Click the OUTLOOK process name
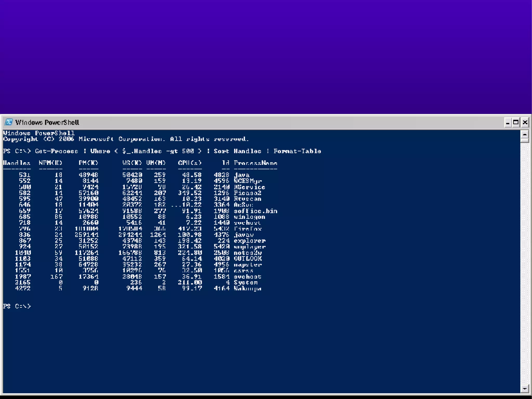Image resolution: width=532 pixels, height=399 pixels. 248,258
